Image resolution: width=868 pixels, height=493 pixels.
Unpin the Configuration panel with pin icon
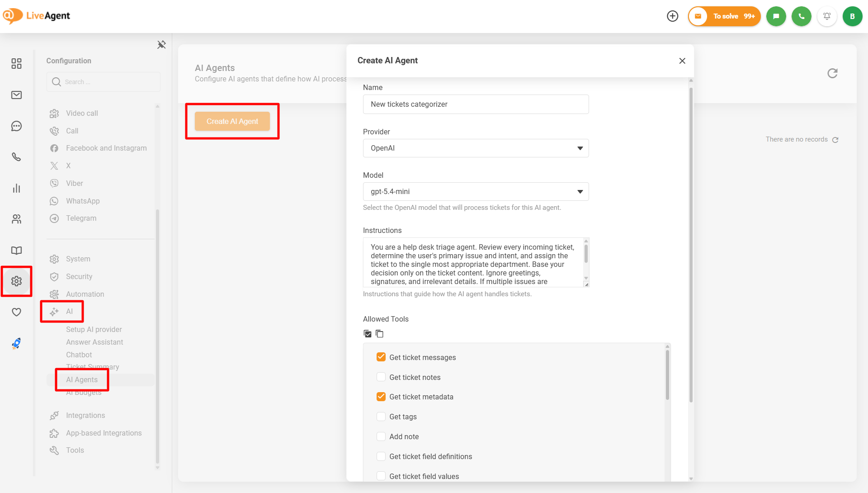[161, 44]
